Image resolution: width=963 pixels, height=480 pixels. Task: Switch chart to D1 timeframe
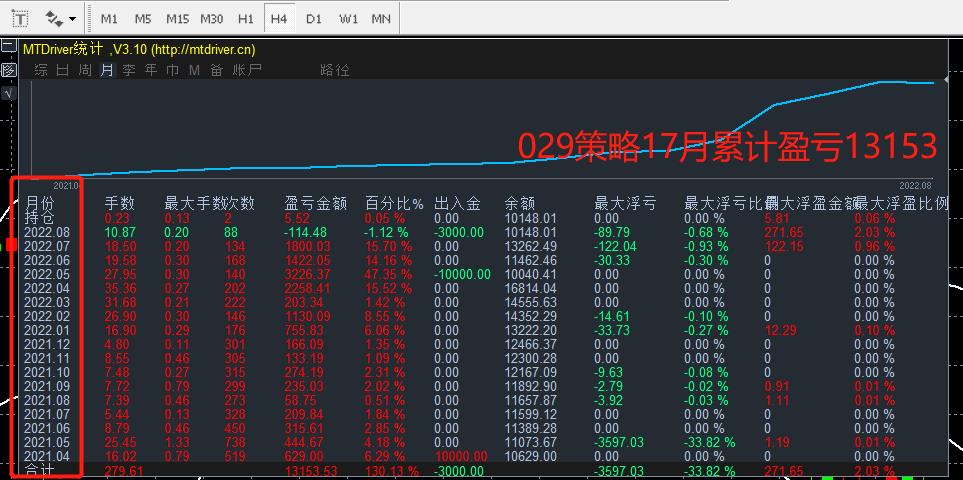point(313,19)
